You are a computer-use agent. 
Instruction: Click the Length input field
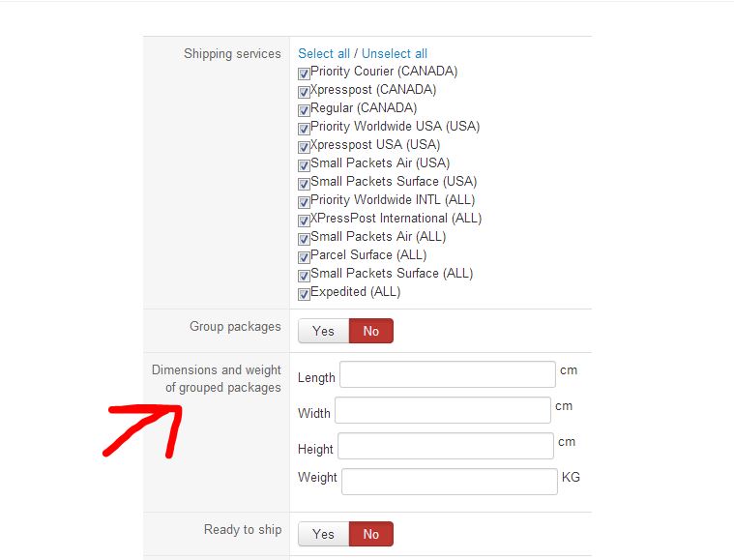pos(447,374)
